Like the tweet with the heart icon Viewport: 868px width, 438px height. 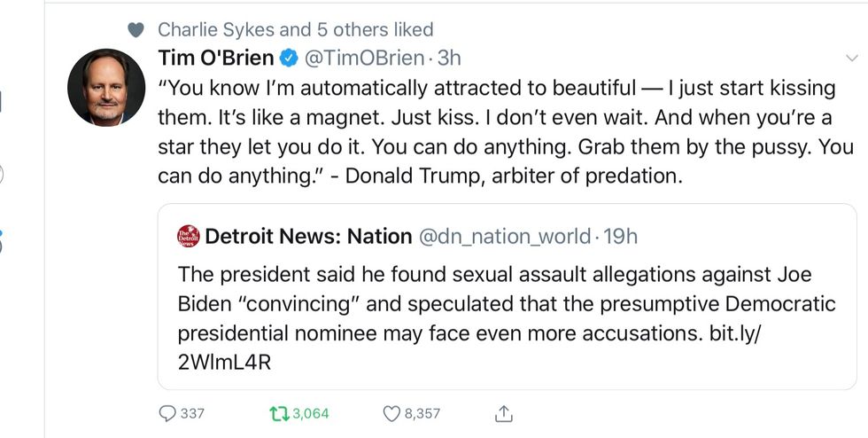(x=391, y=413)
